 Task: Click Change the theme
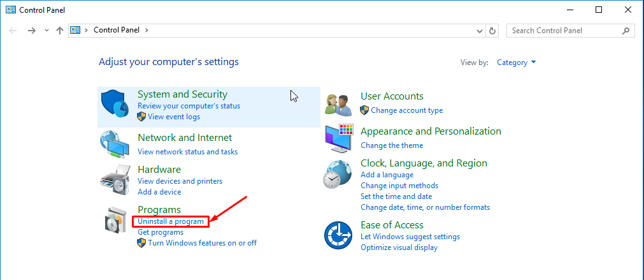pos(392,145)
